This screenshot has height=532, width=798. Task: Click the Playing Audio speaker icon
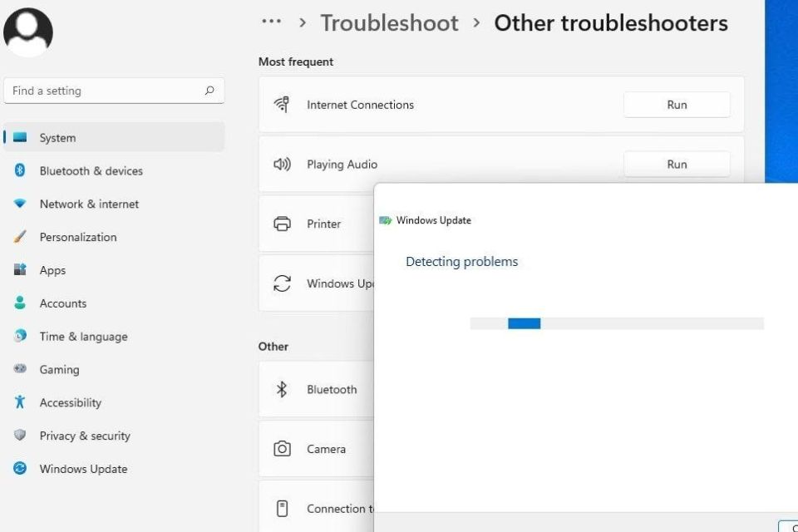(282, 164)
